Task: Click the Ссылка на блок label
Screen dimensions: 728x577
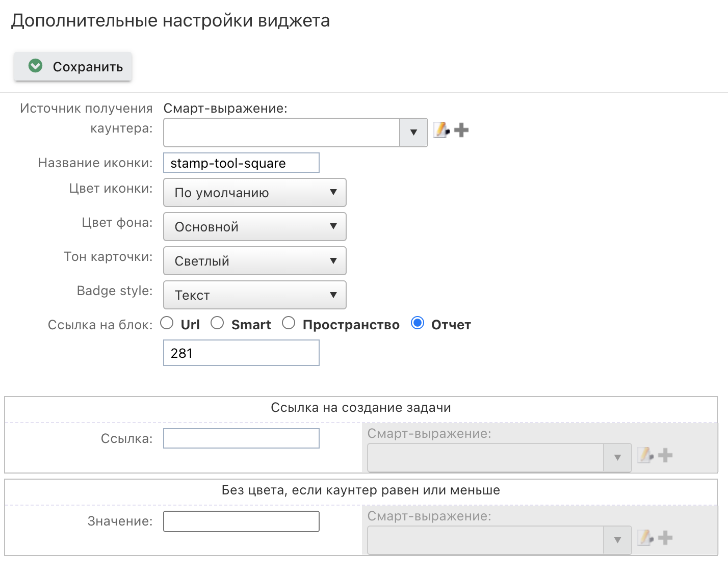Action: click(100, 325)
